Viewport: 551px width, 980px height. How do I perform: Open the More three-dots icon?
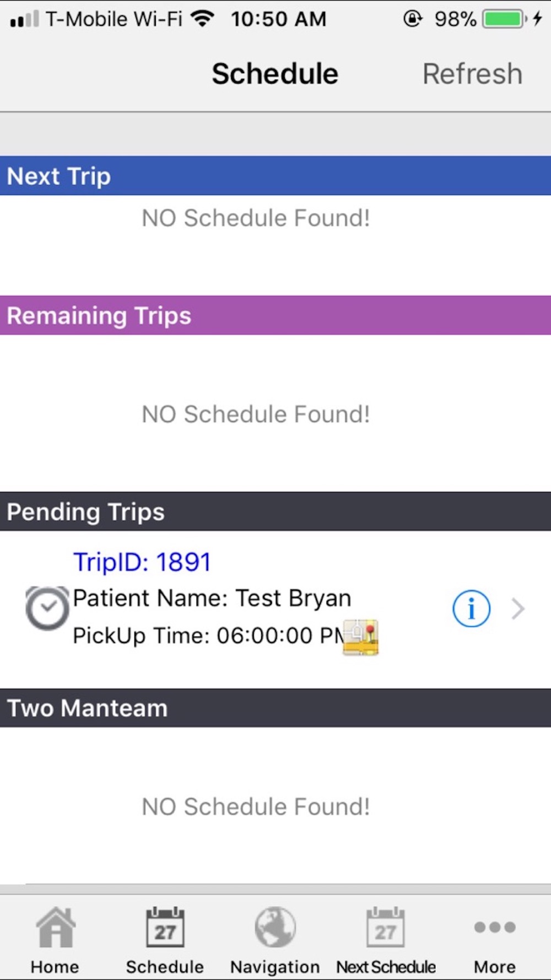point(495,927)
